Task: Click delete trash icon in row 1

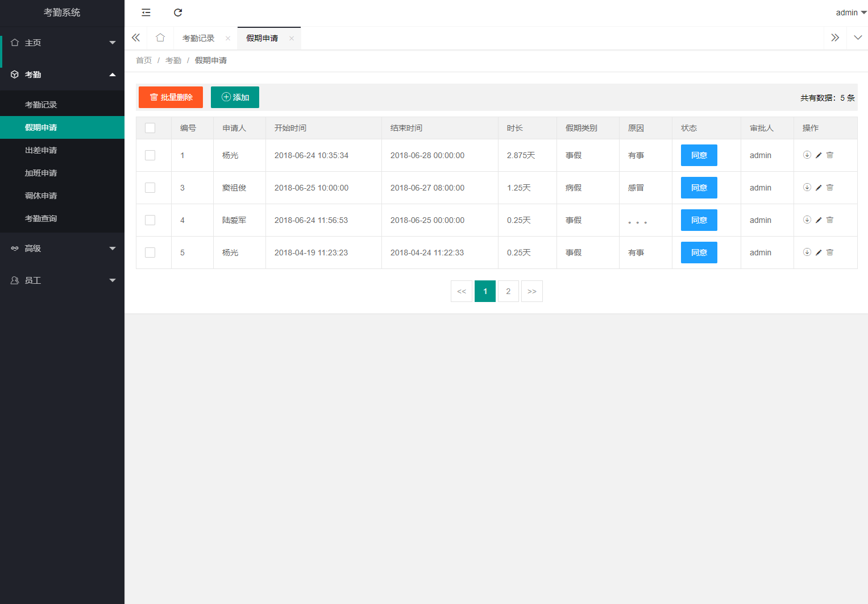Action: [x=830, y=155]
